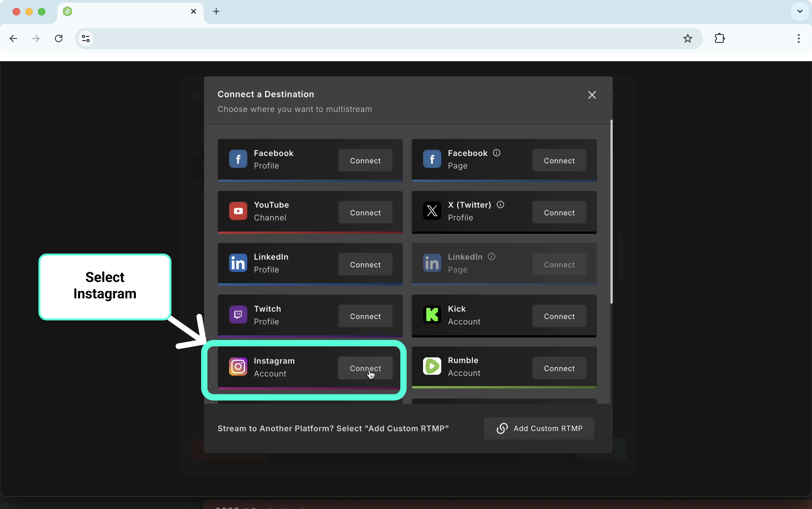Bookmark this page with the star

687,38
